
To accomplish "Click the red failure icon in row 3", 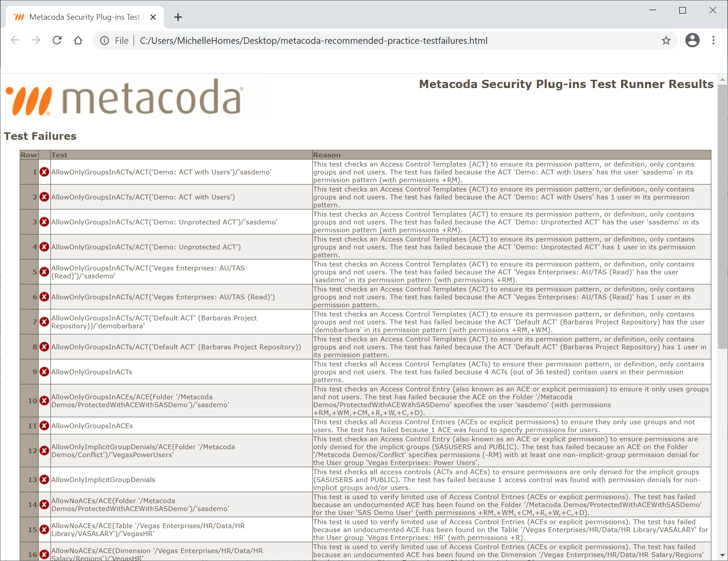I will (x=44, y=222).
